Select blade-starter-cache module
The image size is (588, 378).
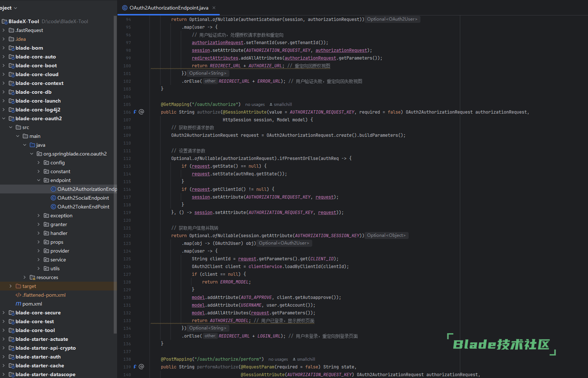tap(40, 365)
